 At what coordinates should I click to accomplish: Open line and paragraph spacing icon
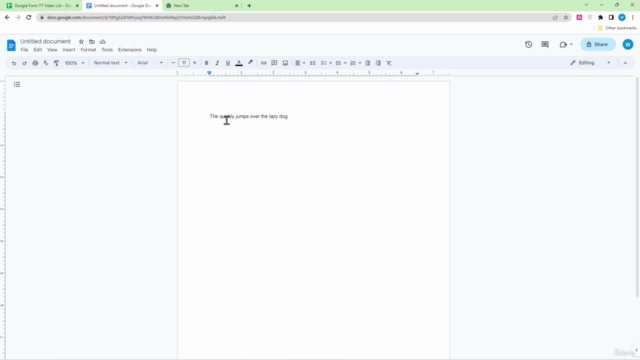[x=313, y=63]
